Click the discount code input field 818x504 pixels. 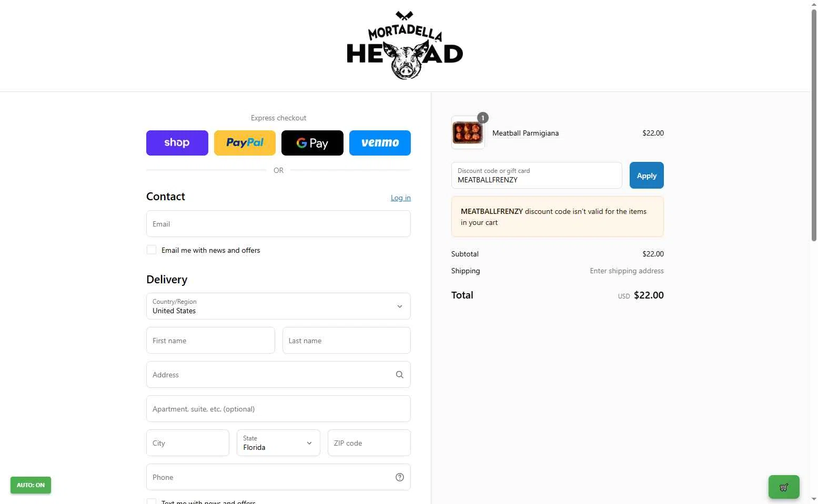(x=537, y=176)
